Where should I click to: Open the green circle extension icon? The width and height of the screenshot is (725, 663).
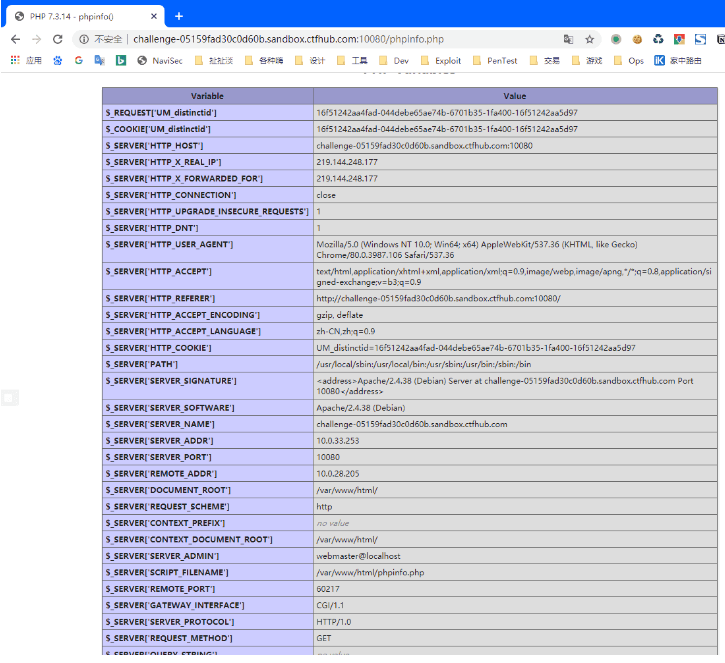point(616,39)
